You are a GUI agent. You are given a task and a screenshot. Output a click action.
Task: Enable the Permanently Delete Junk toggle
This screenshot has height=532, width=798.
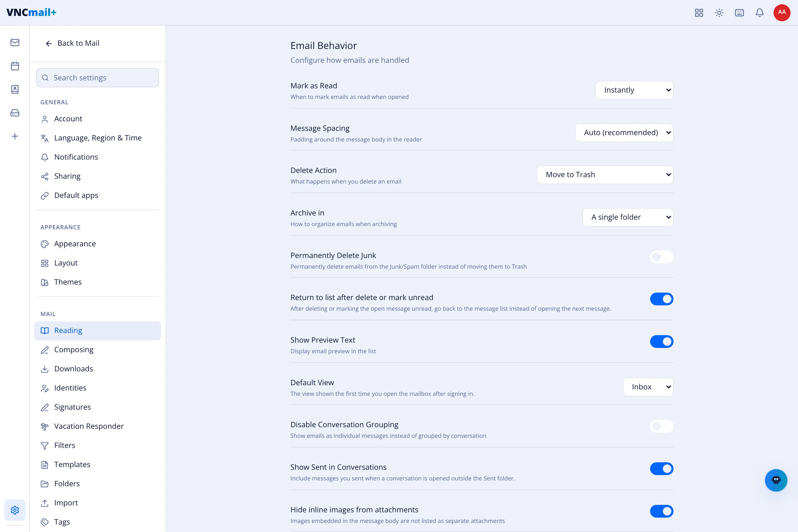click(662, 257)
